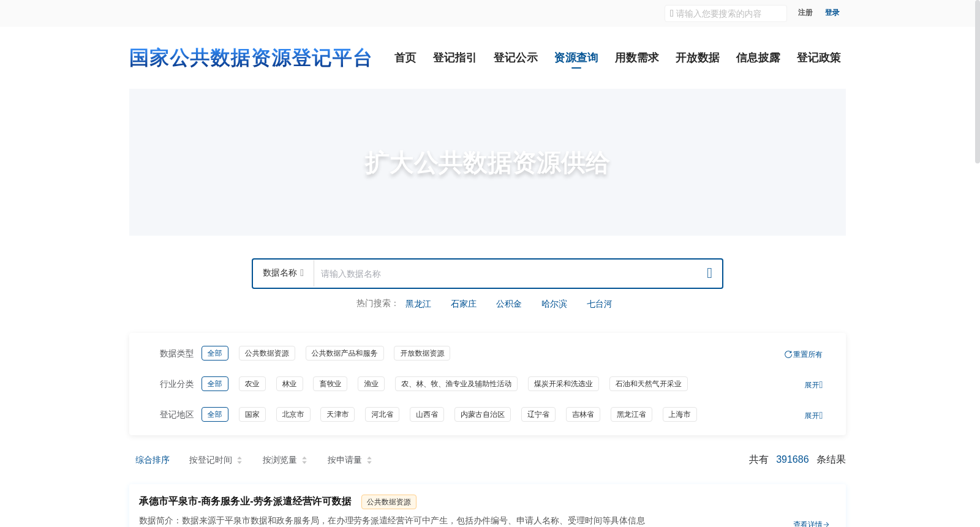
Task: Click hot search term 石家庄
Action: click(464, 304)
